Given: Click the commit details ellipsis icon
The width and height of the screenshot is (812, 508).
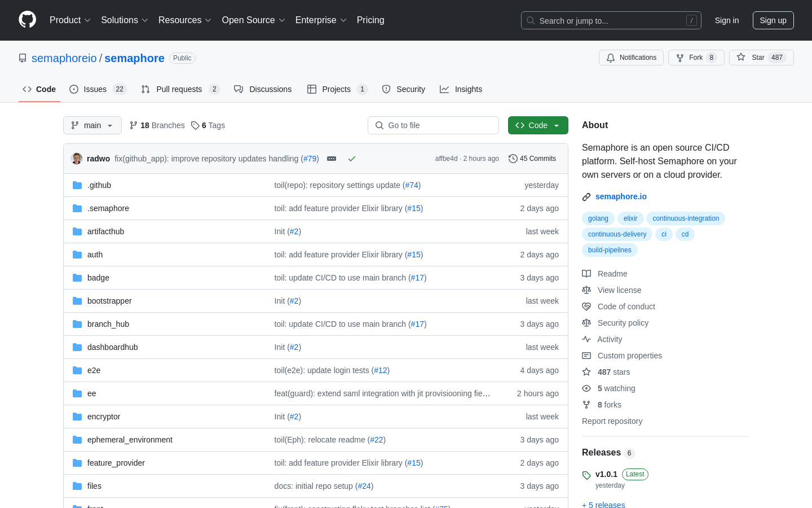Looking at the screenshot, I should [x=332, y=159].
